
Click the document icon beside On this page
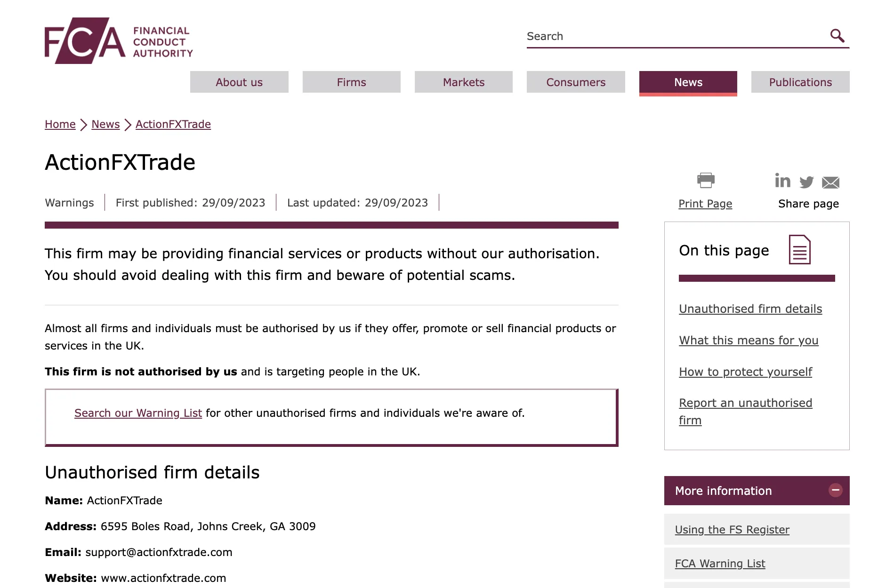click(x=799, y=250)
